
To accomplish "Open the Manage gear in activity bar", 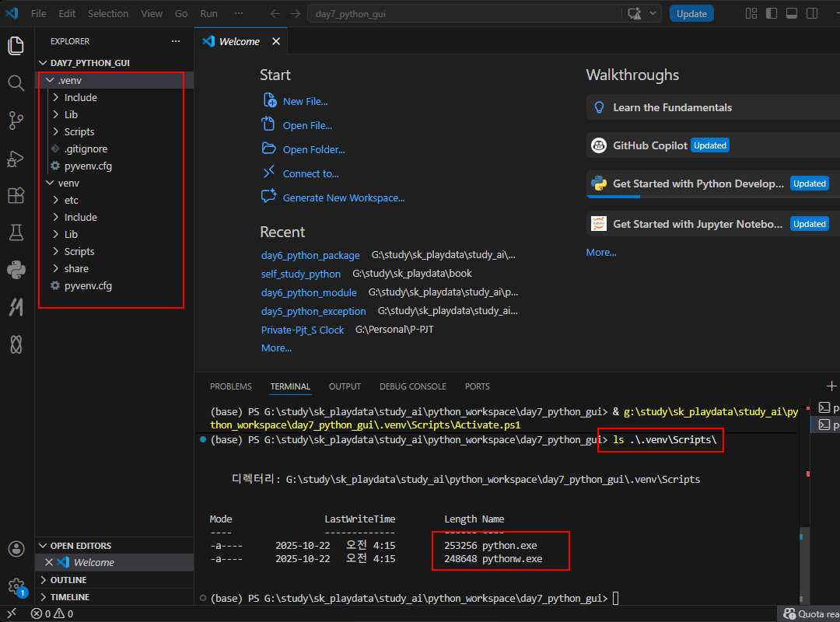I will pyautogui.click(x=16, y=586).
